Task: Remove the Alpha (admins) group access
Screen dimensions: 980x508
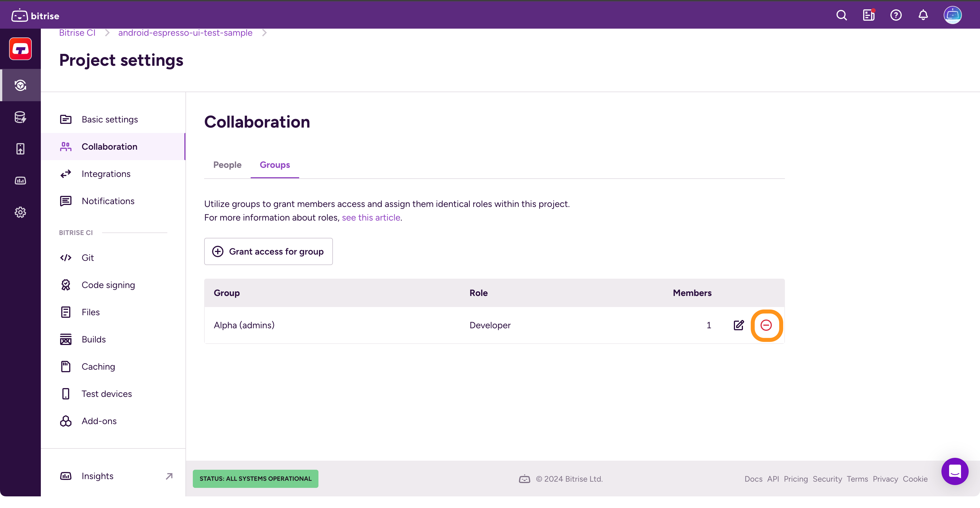Action: pos(766,325)
